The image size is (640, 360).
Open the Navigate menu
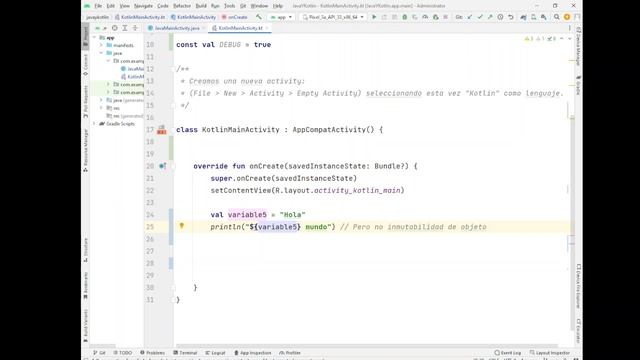tap(143, 6)
